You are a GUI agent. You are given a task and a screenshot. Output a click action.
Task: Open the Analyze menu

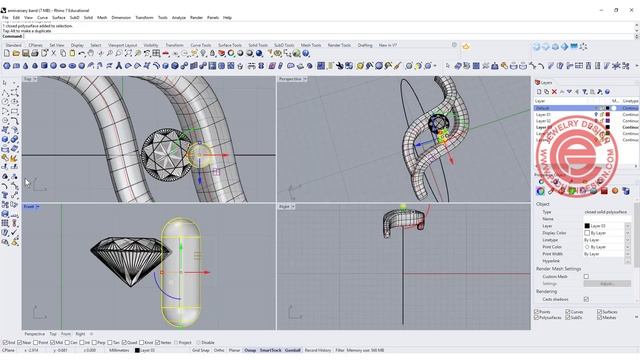click(178, 18)
